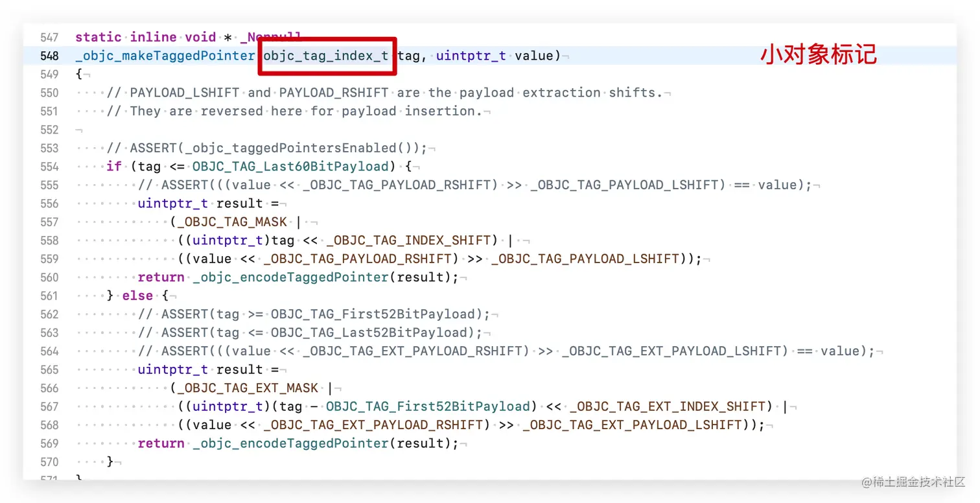Click the red-boxed objc_tag_index_t parameter
Viewport: 980px width, 503px height.
[326, 56]
